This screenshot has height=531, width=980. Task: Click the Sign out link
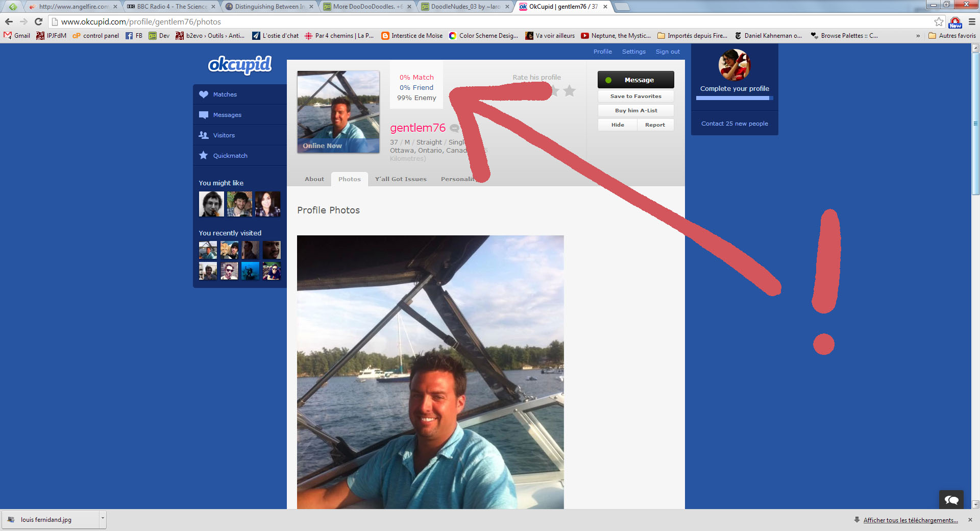(x=667, y=52)
